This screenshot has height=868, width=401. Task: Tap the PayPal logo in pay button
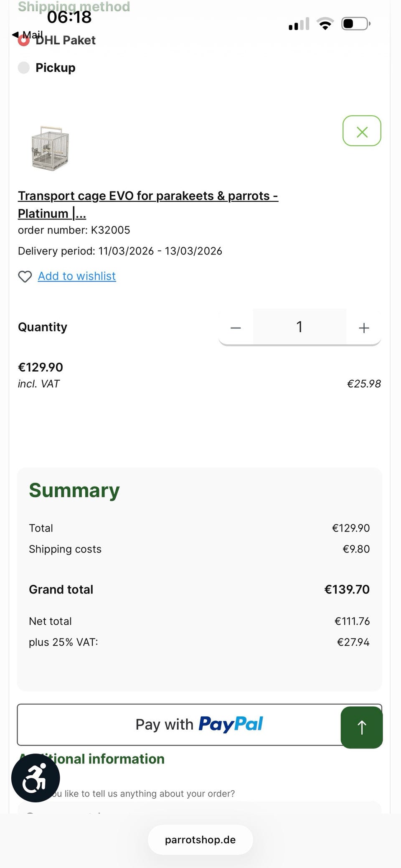231,724
